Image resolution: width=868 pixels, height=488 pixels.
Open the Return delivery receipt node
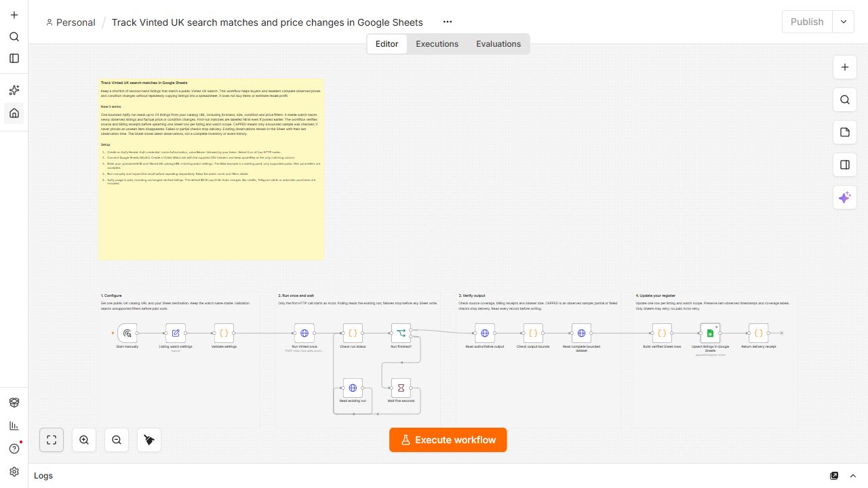759,333
